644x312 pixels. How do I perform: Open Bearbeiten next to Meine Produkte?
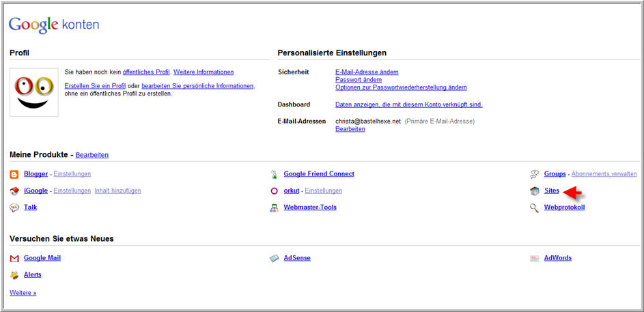tap(92, 155)
